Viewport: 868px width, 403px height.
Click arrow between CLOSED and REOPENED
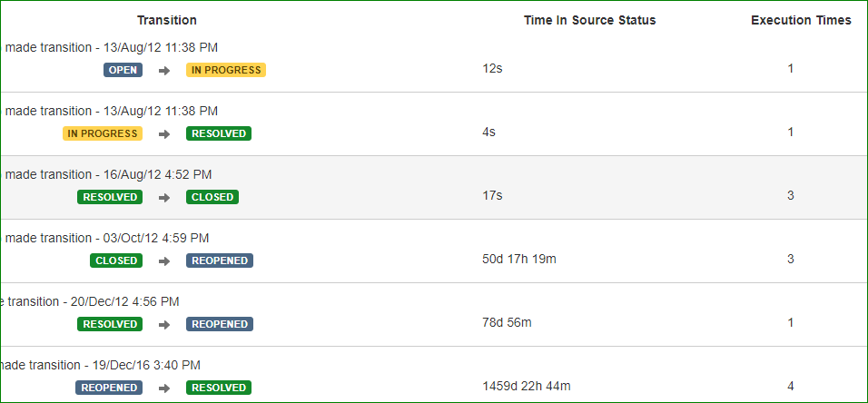point(163,261)
